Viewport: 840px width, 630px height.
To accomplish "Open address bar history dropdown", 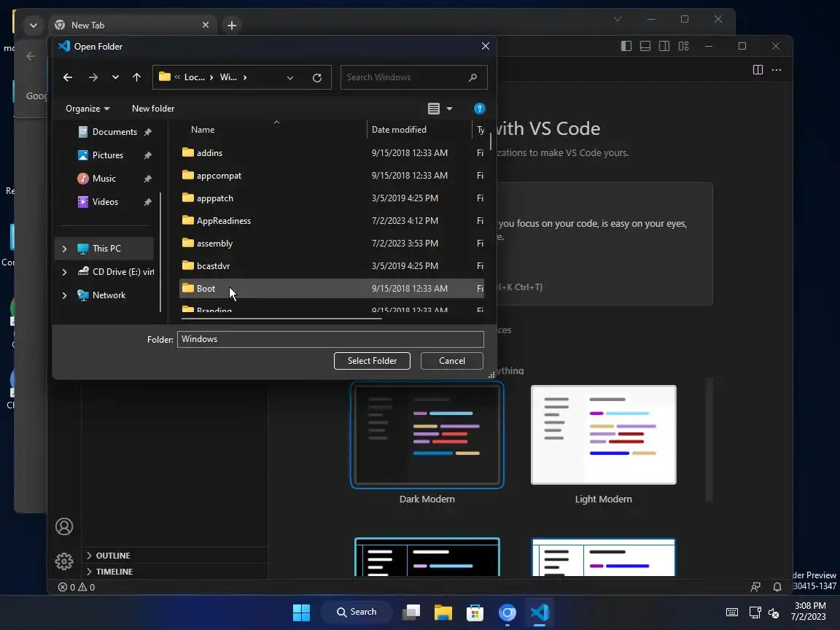I will pos(289,78).
